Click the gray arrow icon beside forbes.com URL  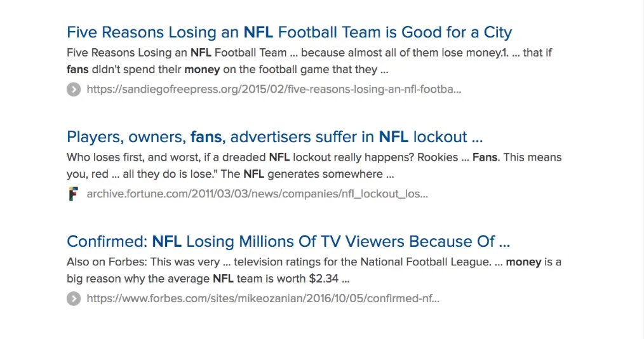[74, 298]
